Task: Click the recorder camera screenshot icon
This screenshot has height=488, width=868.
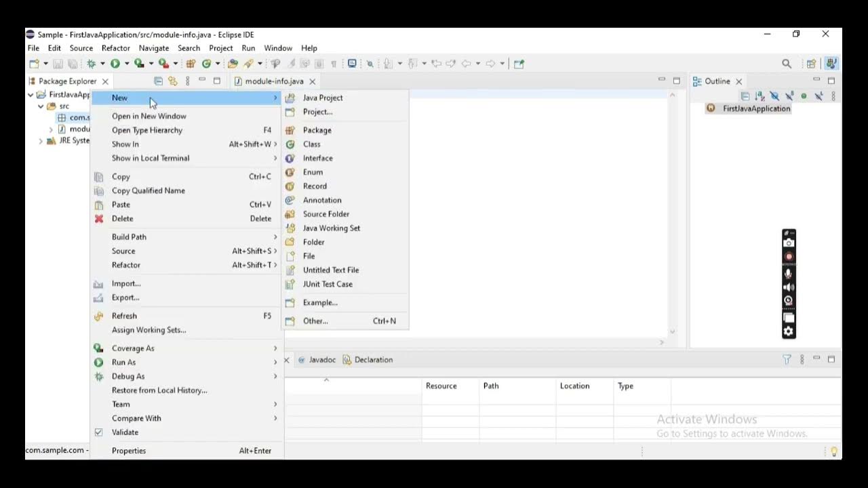Action: click(789, 243)
